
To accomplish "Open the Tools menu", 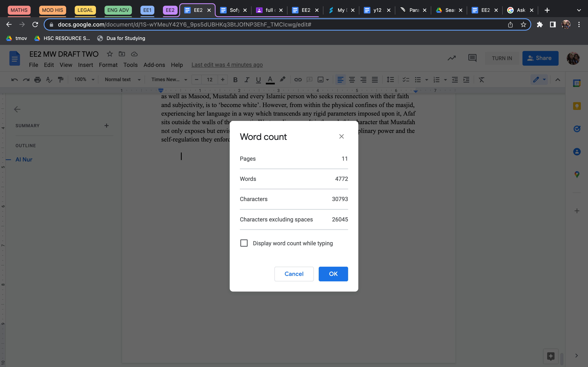I will (130, 65).
